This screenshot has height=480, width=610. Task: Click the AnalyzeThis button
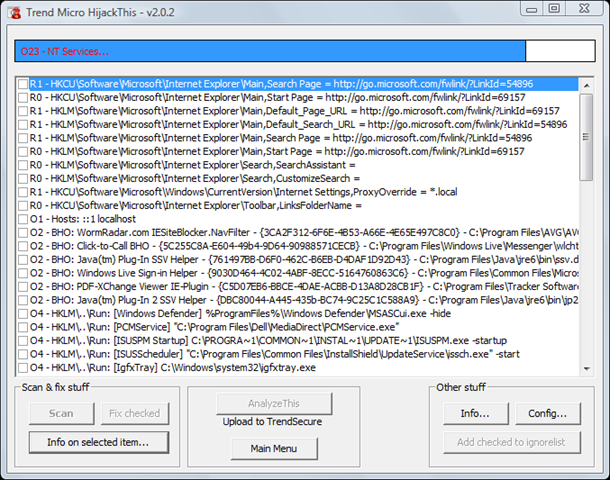(x=274, y=403)
